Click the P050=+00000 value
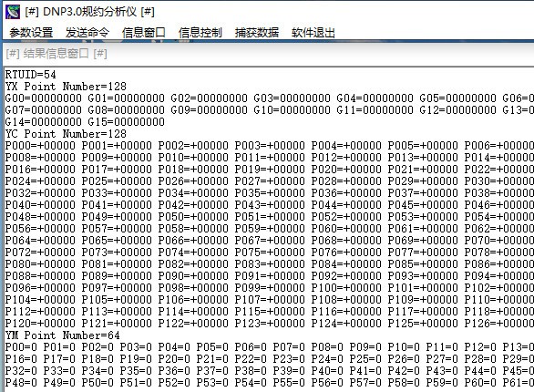 click(193, 217)
